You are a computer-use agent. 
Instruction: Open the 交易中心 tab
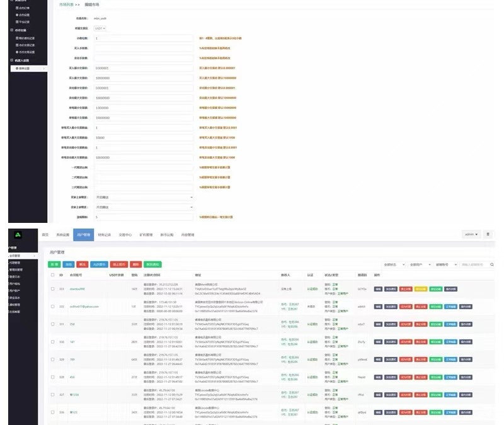tap(125, 235)
